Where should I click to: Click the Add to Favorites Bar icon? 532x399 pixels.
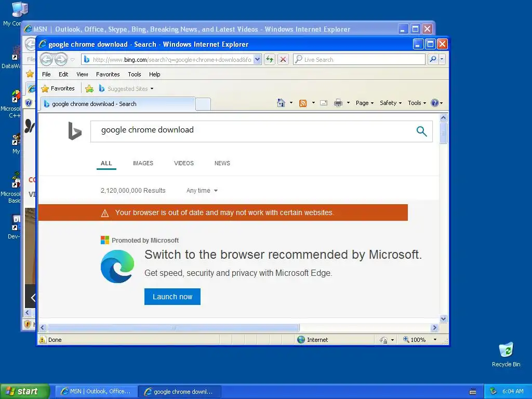coord(89,89)
